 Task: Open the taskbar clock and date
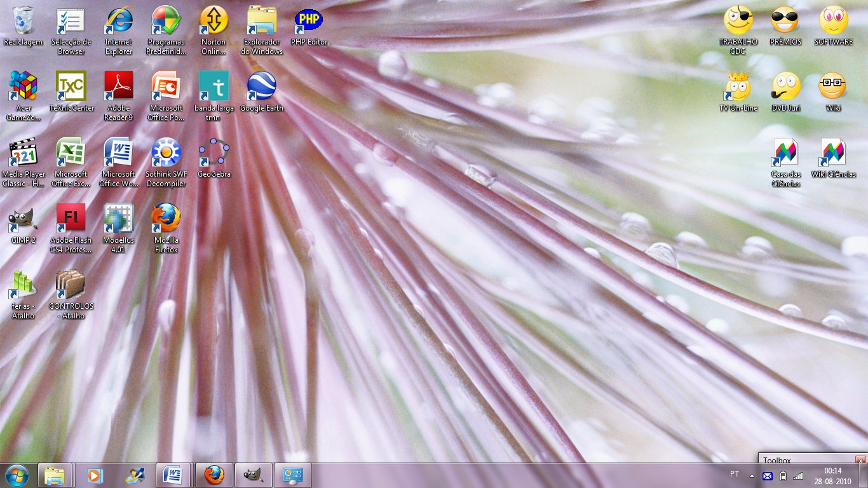point(832,476)
